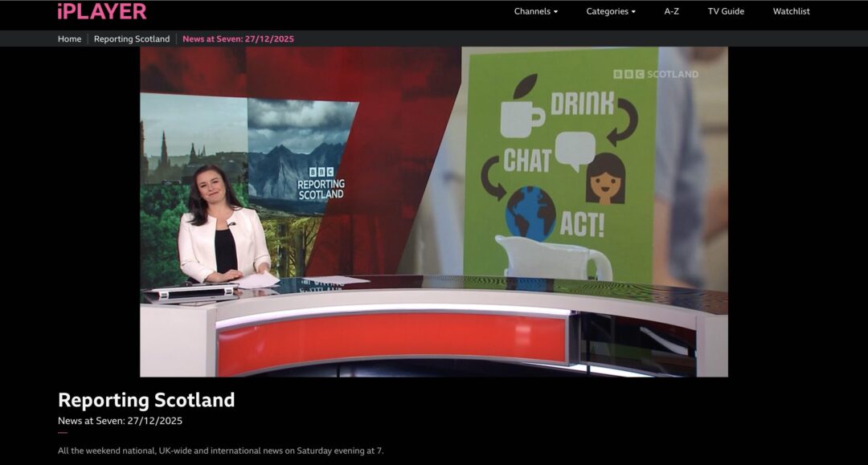The width and height of the screenshot is (868, 465).
Task: Click the News at Seven breadcrumb
Action: (x=238, y=39)
